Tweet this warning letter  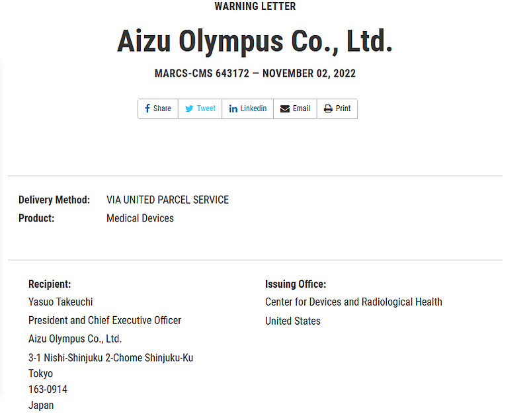[x=200, y=108]
